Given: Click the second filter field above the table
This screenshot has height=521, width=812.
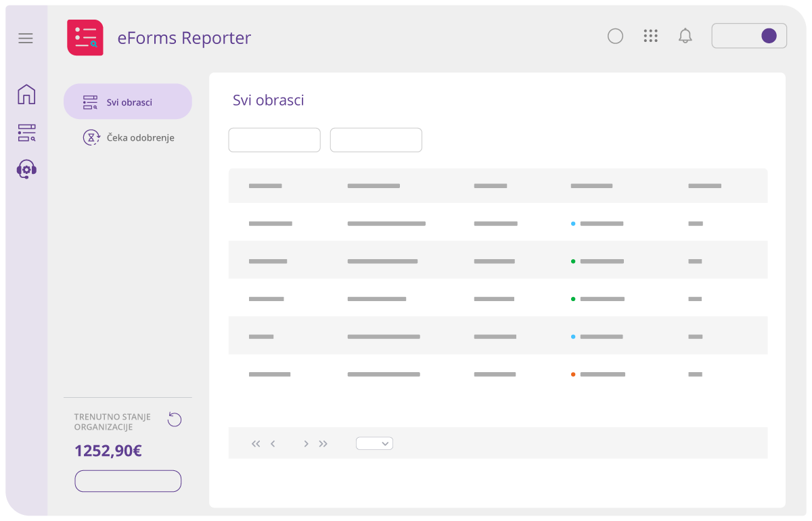Looking at the screenshot, I should 376,139.
